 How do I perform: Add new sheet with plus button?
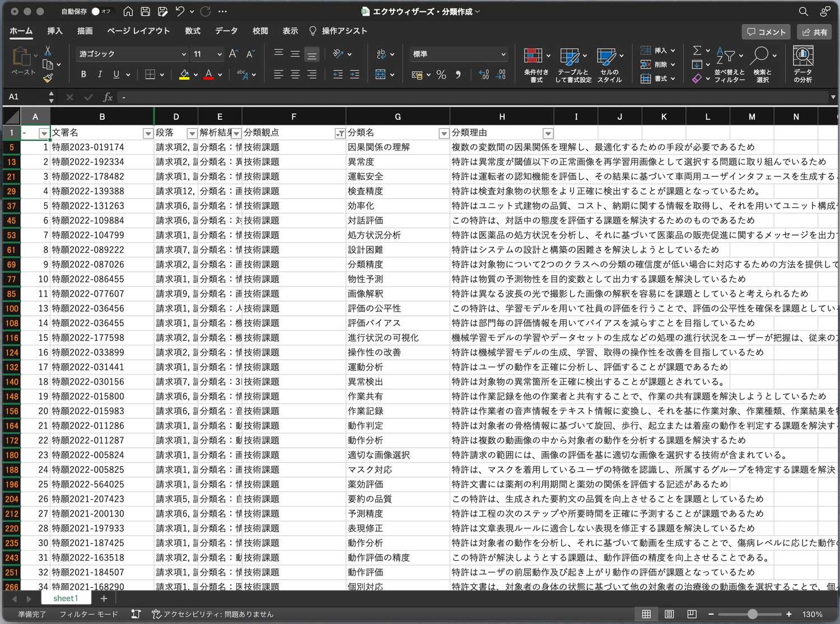coord(104,598)
